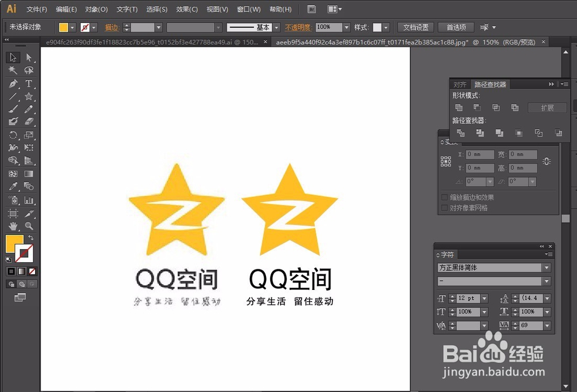Select the Direct Selection tool

tap(29, 58)
